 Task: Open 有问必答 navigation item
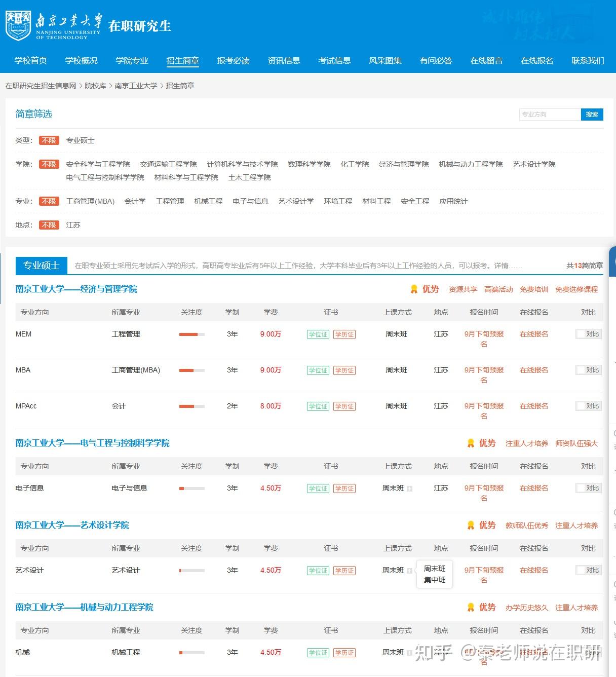pos(436,60)
